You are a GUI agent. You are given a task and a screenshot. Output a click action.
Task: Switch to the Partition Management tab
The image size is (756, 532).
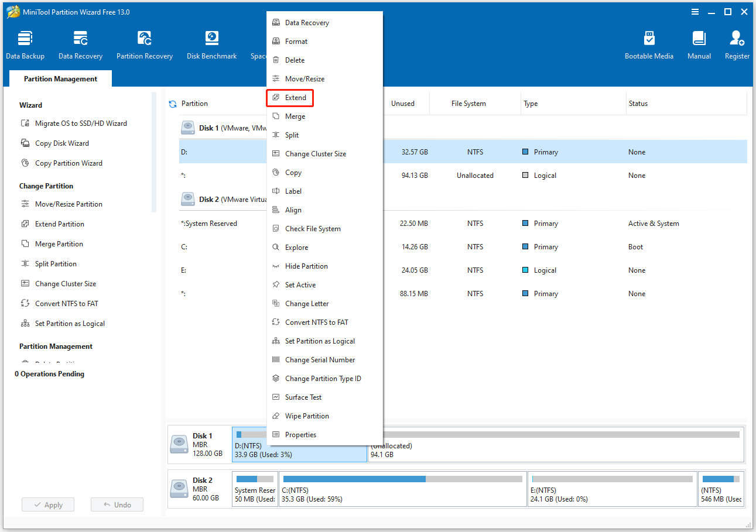[60, 78]
